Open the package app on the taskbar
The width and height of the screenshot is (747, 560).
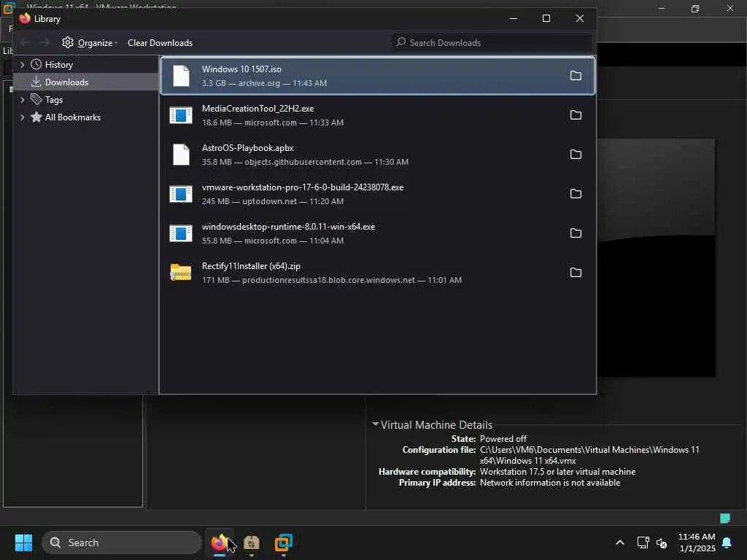point(251,542)
